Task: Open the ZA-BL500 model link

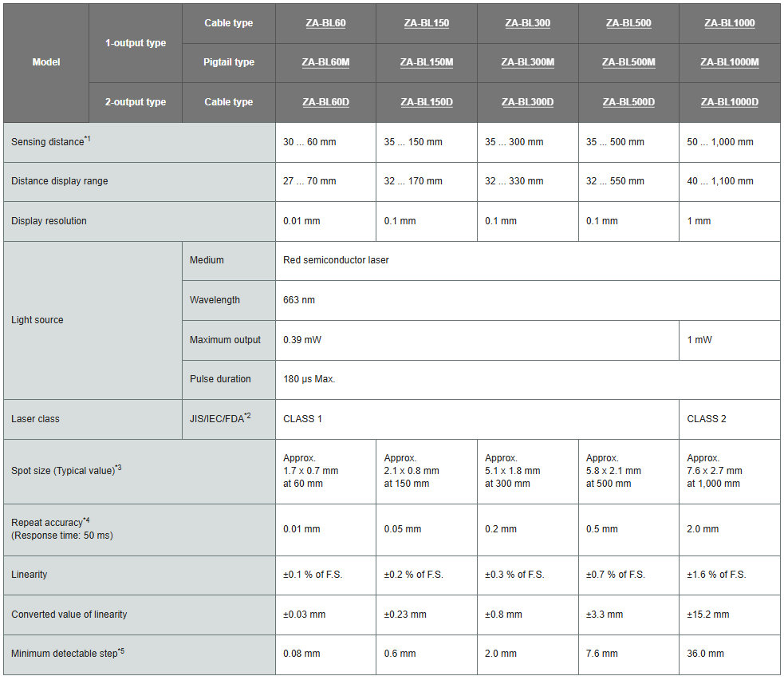Action: click(x=628, y=23)
